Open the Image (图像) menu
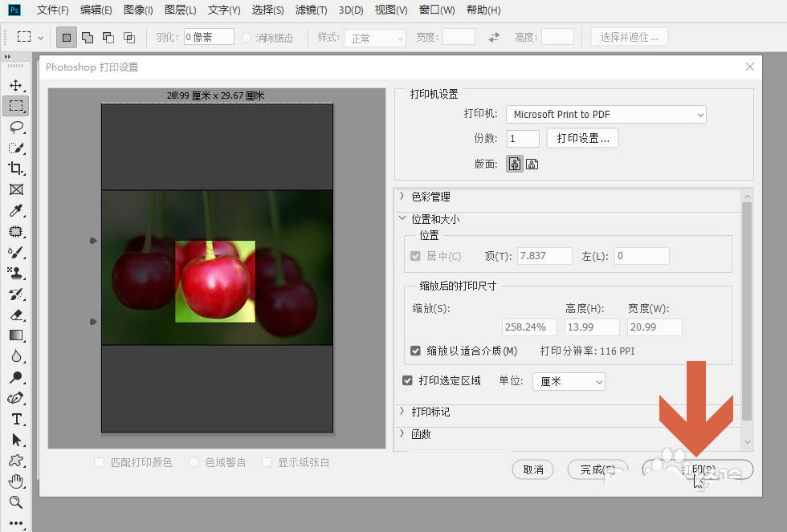 point(138,10)
